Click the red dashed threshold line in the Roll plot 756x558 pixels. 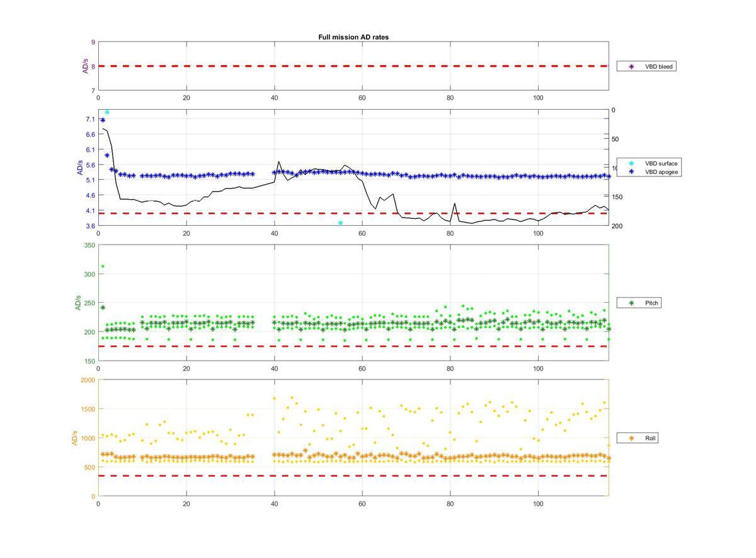point(353,475)
